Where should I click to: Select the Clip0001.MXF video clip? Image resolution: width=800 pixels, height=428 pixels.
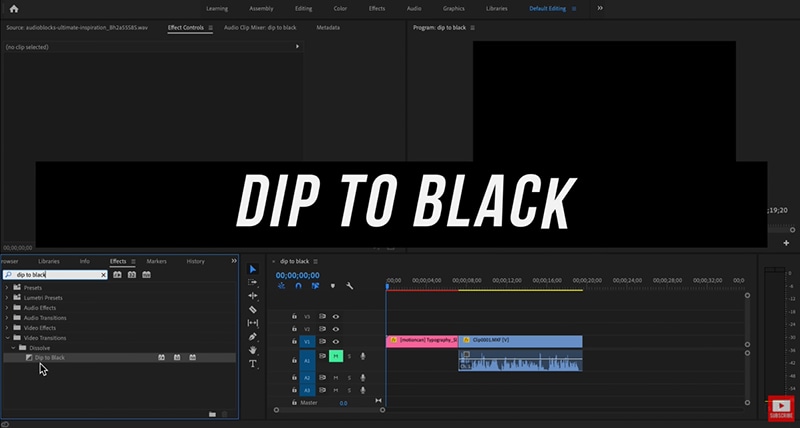point(520,340)
